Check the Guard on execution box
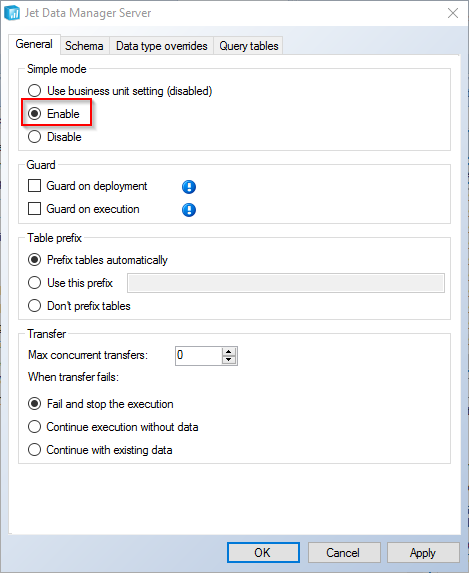Viewport: 469px width, 573px height. [34, 209]
